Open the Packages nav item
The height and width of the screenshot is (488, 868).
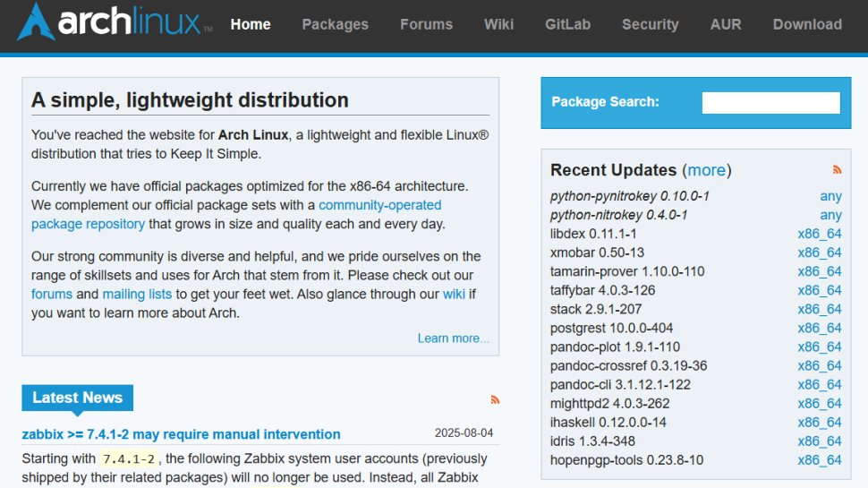pyautogui.click(x=335, y=24)
